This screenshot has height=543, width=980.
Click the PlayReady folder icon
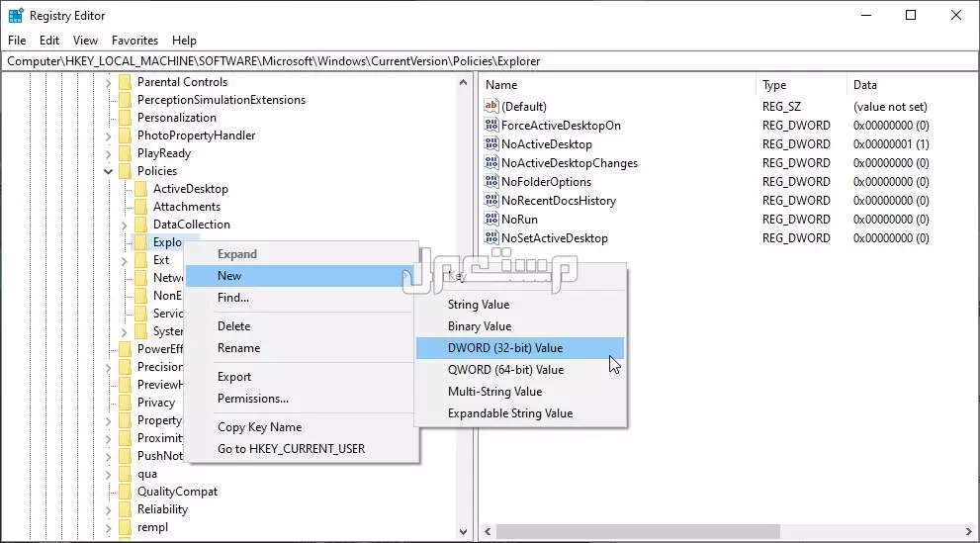click(x=125, y=153)
